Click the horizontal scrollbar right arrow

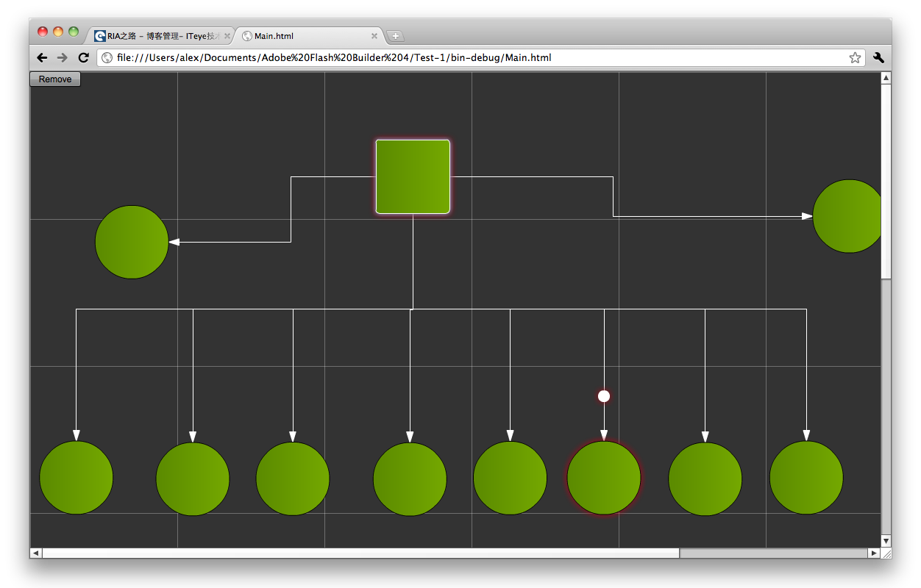[874, 553]
